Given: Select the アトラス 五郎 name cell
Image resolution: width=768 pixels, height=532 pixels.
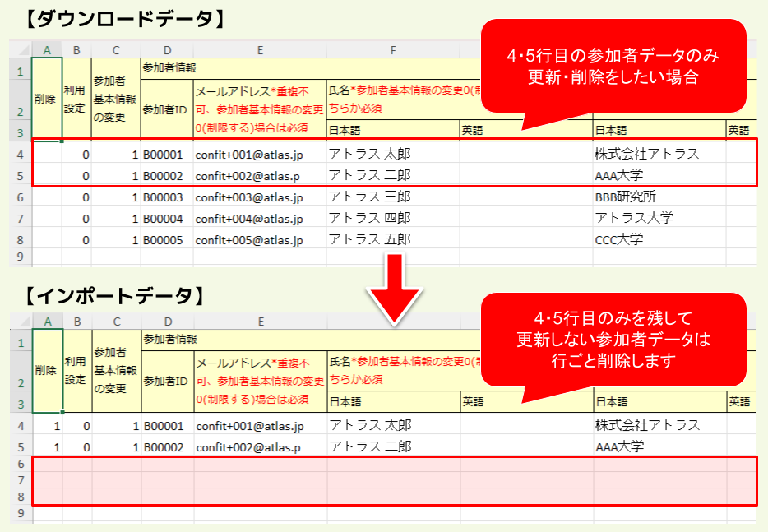Looking at the screenshot, I should click(369, 240).
